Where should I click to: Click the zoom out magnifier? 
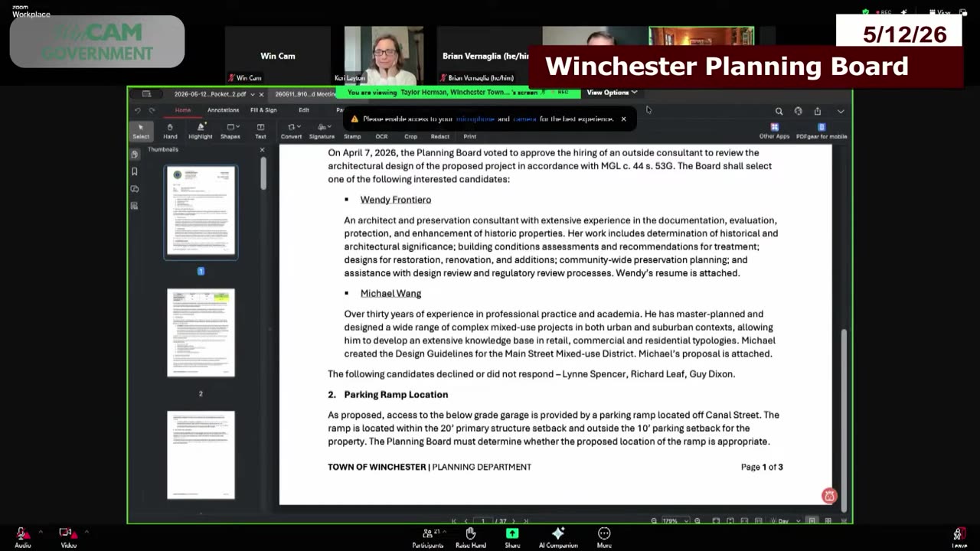pos(654,520)
